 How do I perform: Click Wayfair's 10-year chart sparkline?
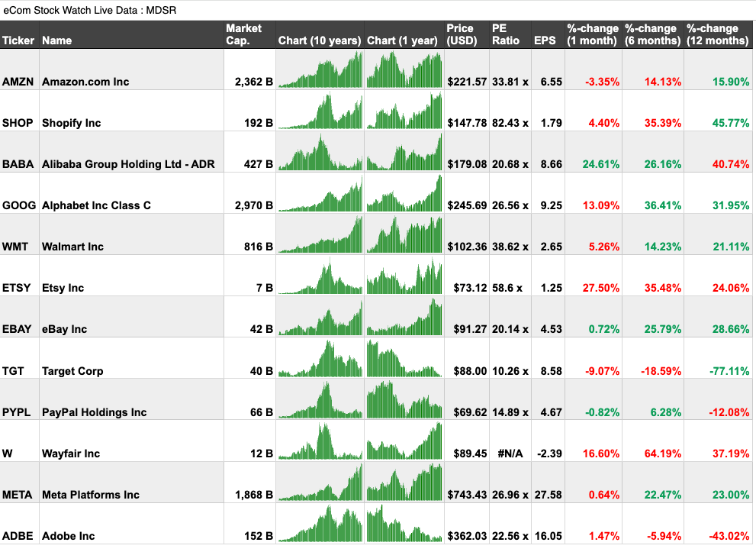(x=320, y=441)
